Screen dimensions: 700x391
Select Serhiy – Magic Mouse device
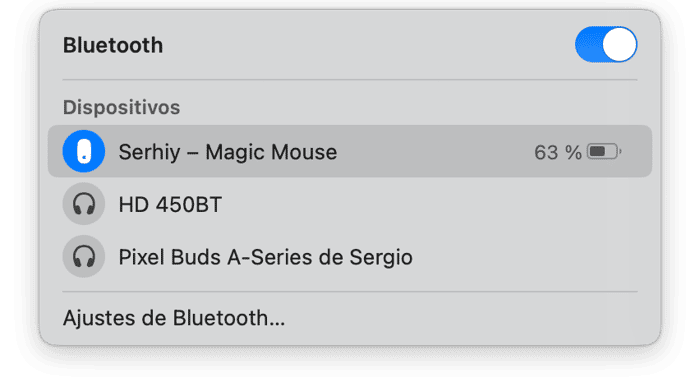tap(350, 151)
